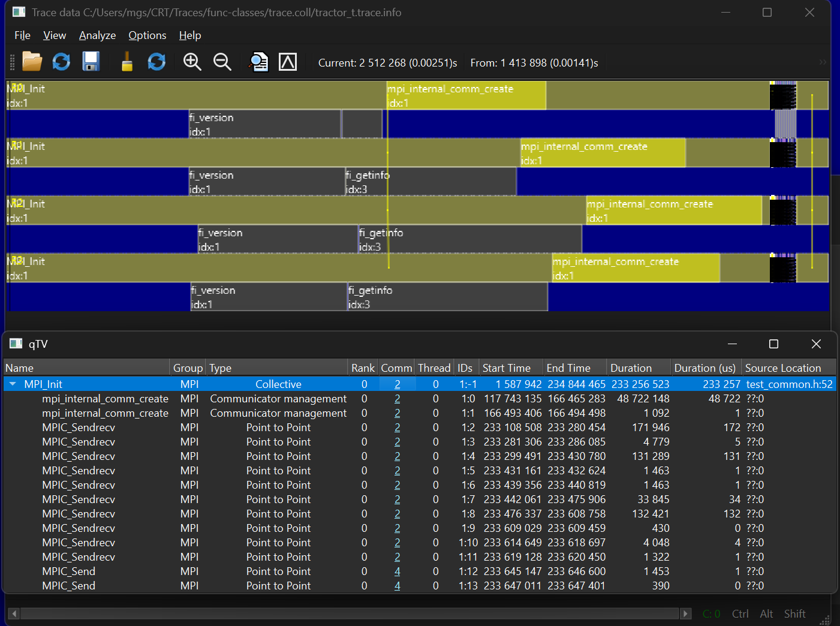Sort by the Duration (us) column header
840x626 pixels.
(706, 368)
